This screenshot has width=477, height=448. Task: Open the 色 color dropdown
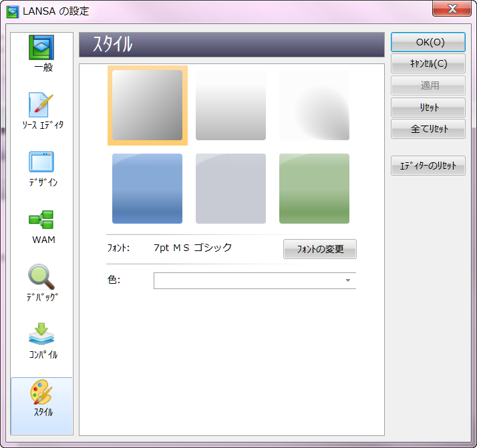(255, 280)
